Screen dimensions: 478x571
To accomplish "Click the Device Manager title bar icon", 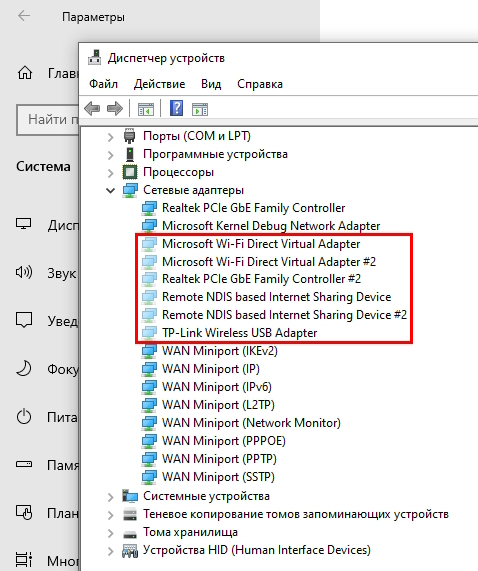I will [x=95, y=58].
